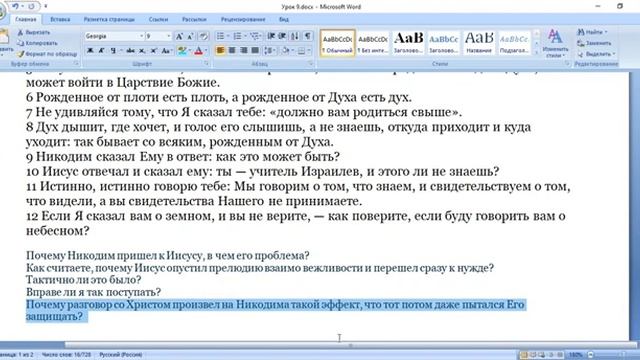Image resolution: width=640 pixels, height=360 pixels.
Task: Open the Вставка ribbon tab
Action: [60, 19]
